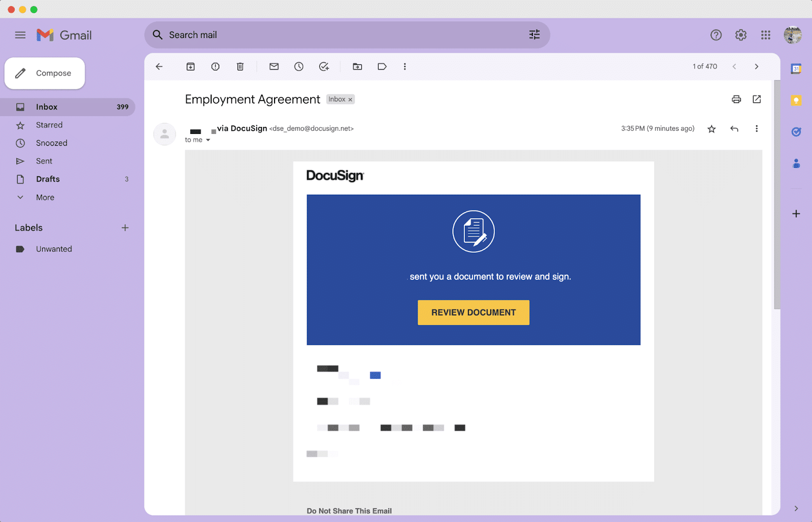Viewport: 812px width, 522px height.
Task: Open Google Calendar side panel
Action: pos(796,68)
